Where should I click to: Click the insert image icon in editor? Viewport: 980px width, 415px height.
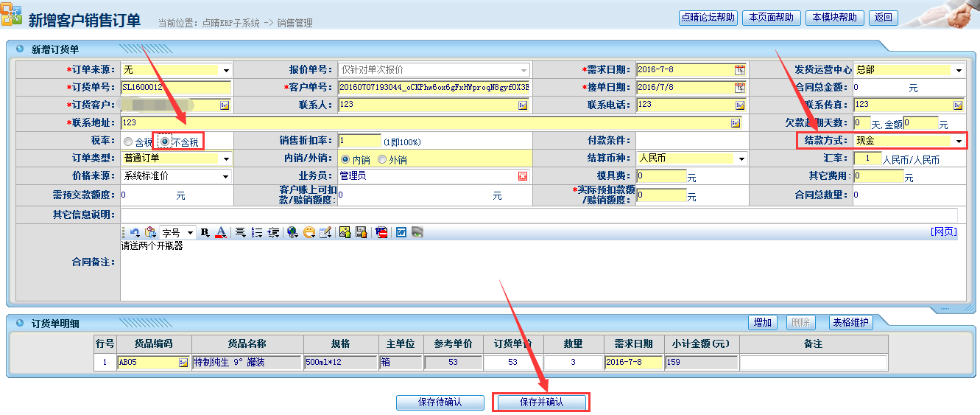[x=345, y=232]
